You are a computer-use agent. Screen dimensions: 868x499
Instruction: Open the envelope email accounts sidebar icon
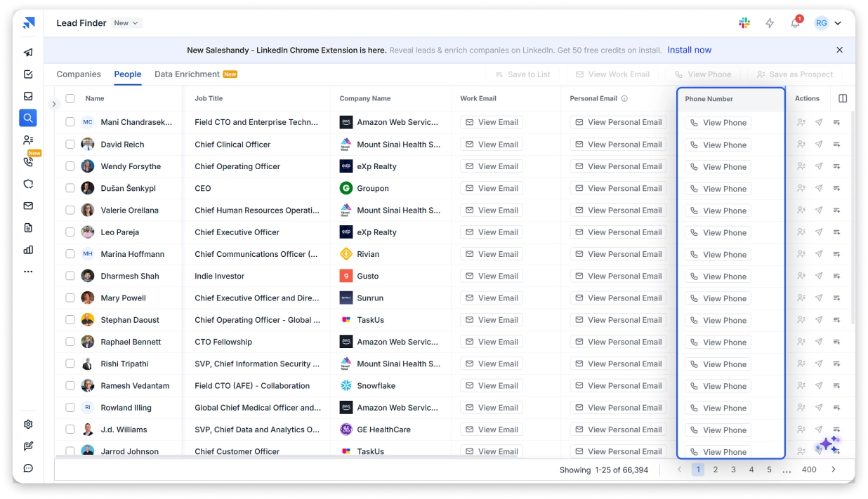pos(28,206)
